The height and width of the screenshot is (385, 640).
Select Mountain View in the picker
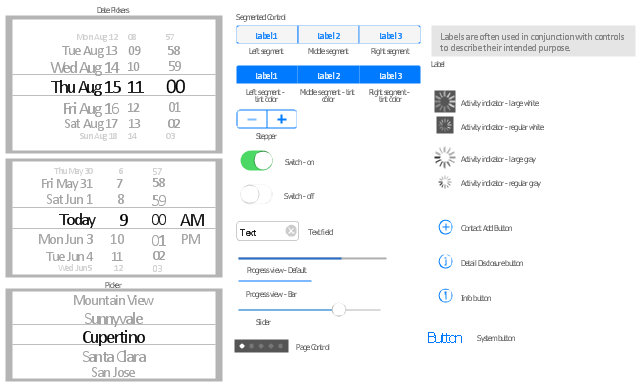click(x=113, y=300)
